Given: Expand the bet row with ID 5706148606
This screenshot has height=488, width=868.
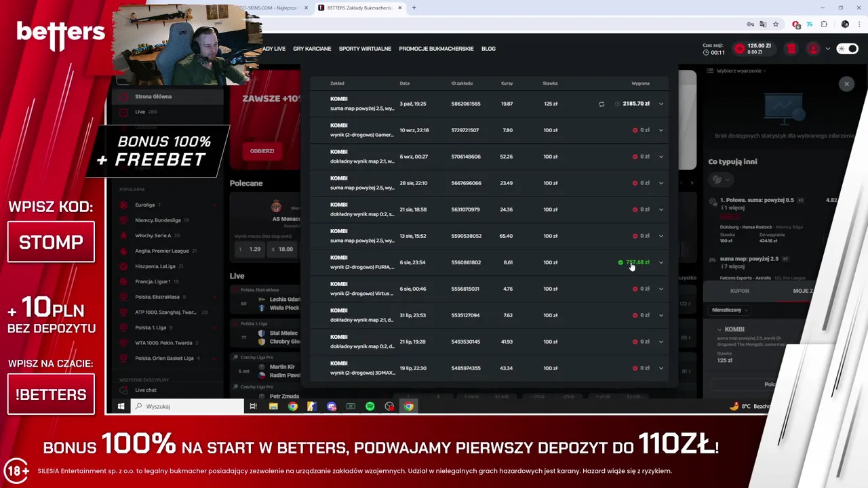Looking at the screenshot, I should click(x=661, y=157).
